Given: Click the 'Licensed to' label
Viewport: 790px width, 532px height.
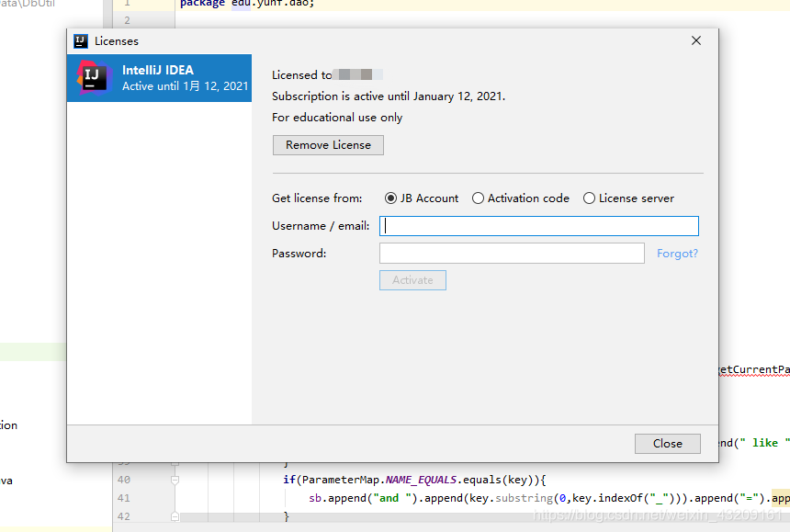Looking at the screenshot, I should click(302, 75).
